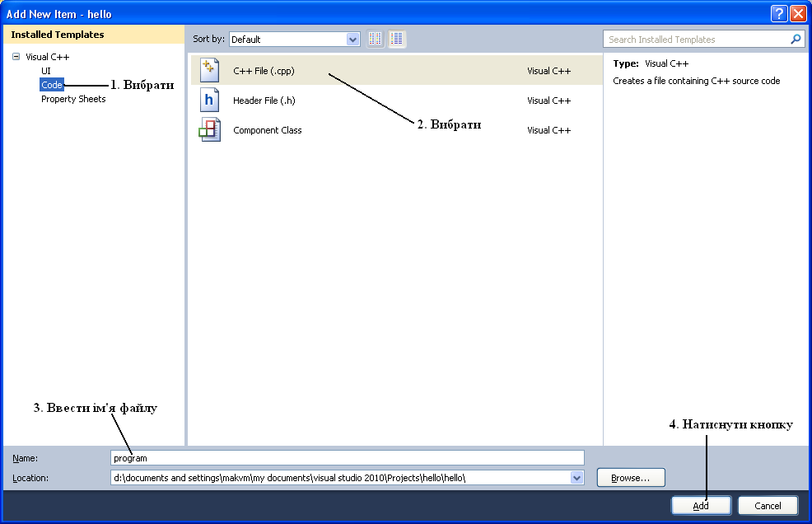Click Visual C++ type of Component Class row
The width and height of the screenshot is (812, 524).
[x=549, y=130]
